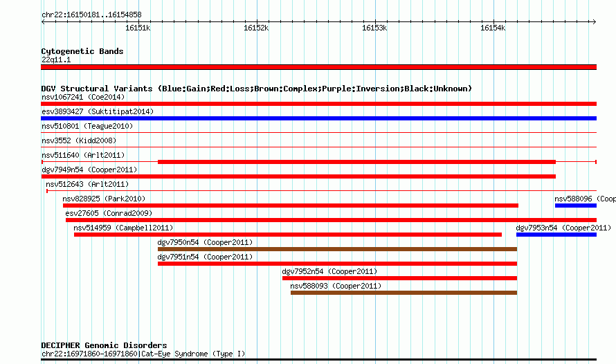Click the 16151k ruler tick label
The width and height of the screenshot is (616, 364).
pyautogui.click(x=138, y=28)
